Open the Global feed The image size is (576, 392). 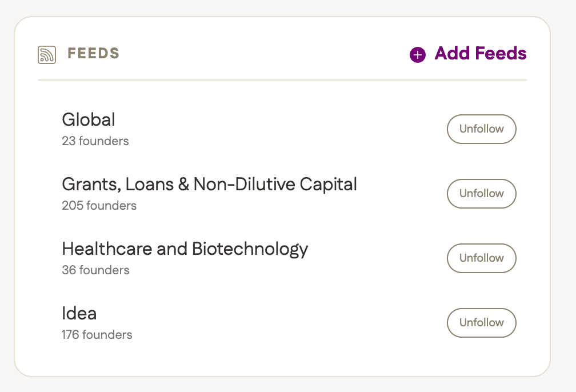tap(88, 119)
